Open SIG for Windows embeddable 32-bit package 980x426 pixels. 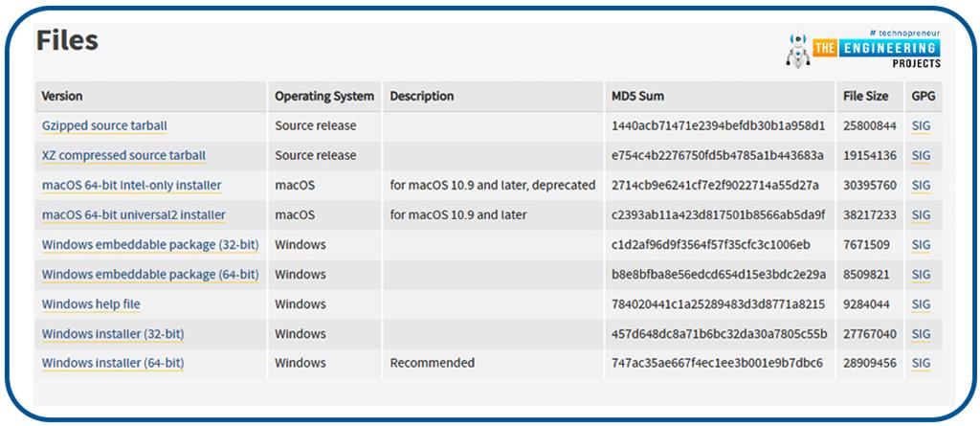click(921, 244)
